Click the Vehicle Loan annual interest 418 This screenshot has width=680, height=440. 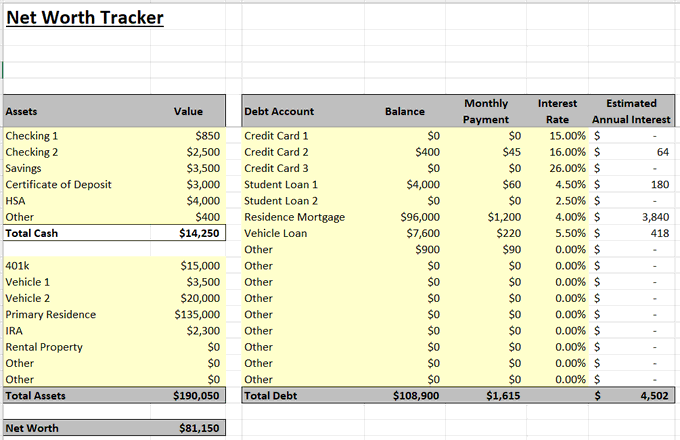coord(660,233)
